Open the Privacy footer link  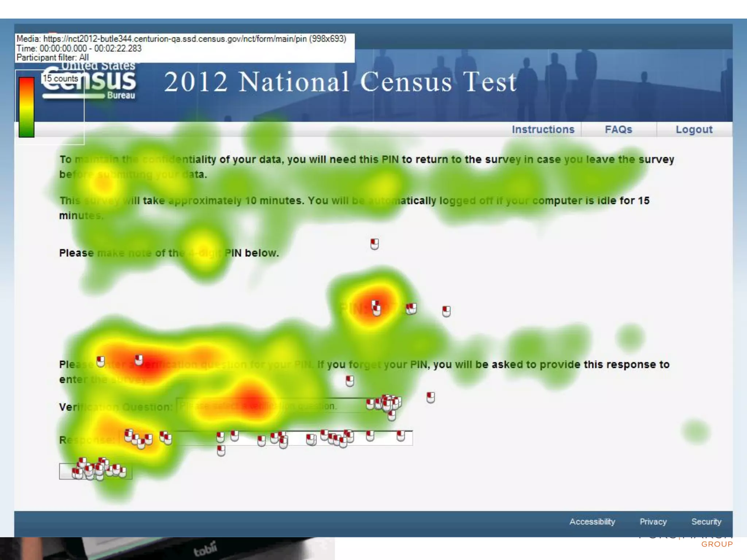point(653,522)
